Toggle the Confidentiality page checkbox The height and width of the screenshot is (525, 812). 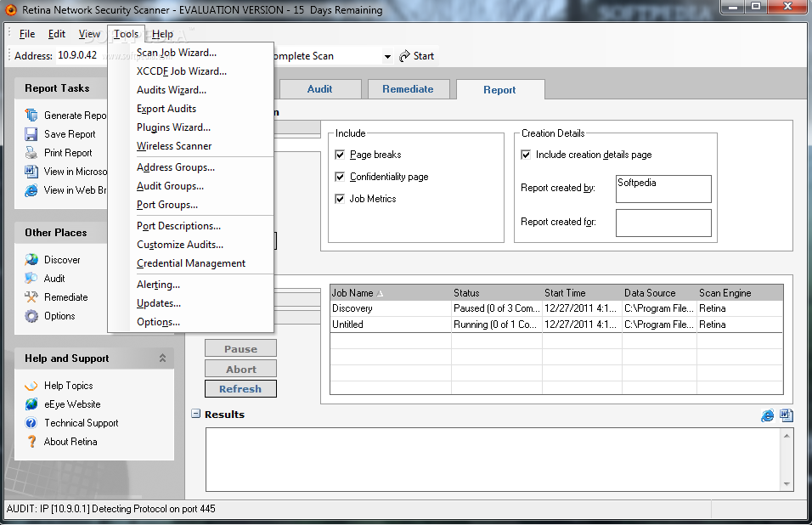340,177
